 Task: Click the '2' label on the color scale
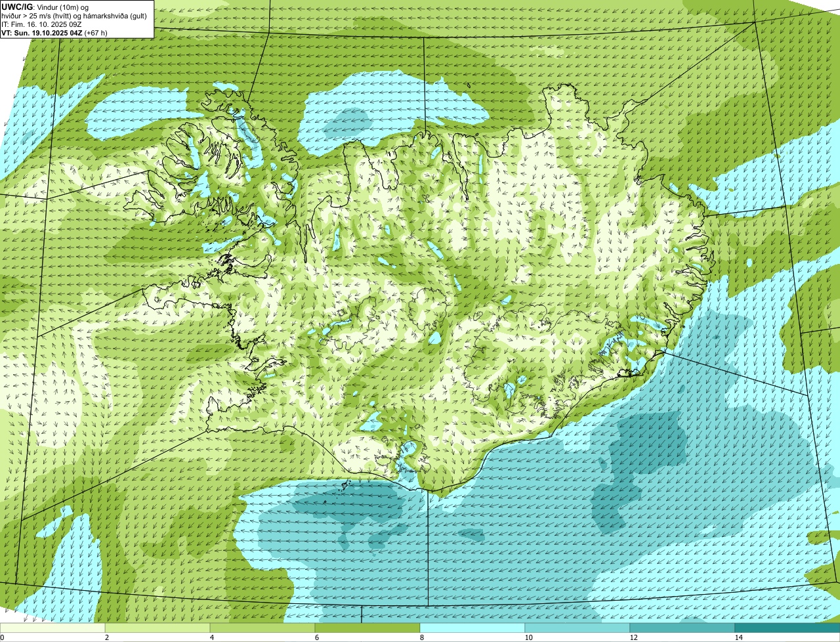(x=106, y=637)
